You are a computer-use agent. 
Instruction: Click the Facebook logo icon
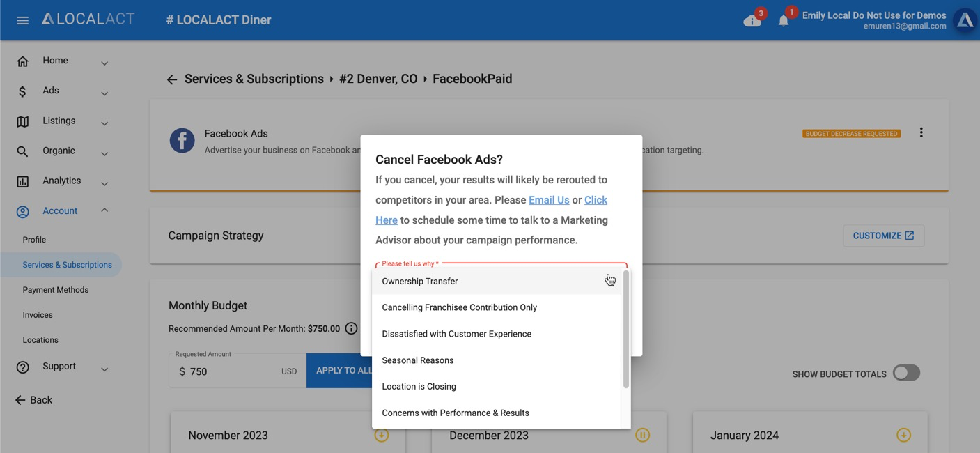tap(182, 141)
